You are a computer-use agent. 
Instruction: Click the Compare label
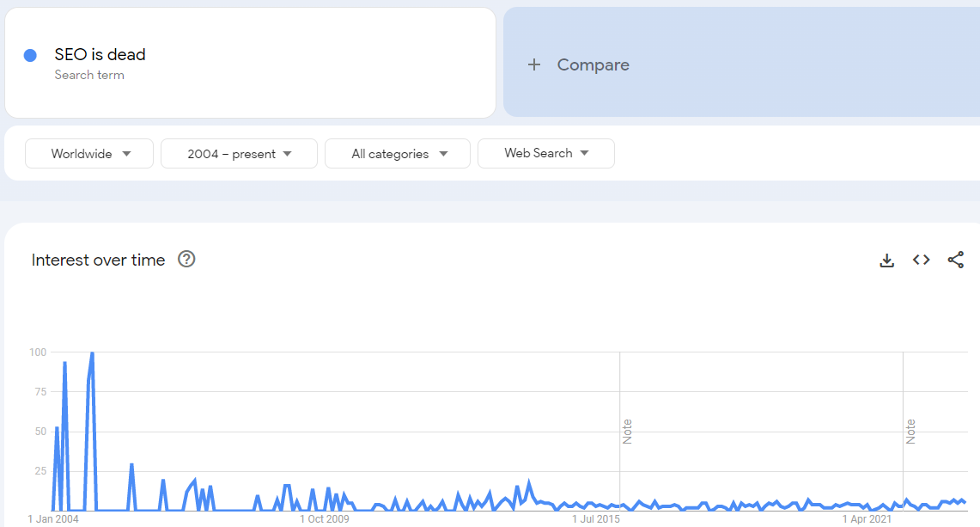click(593, 64)
